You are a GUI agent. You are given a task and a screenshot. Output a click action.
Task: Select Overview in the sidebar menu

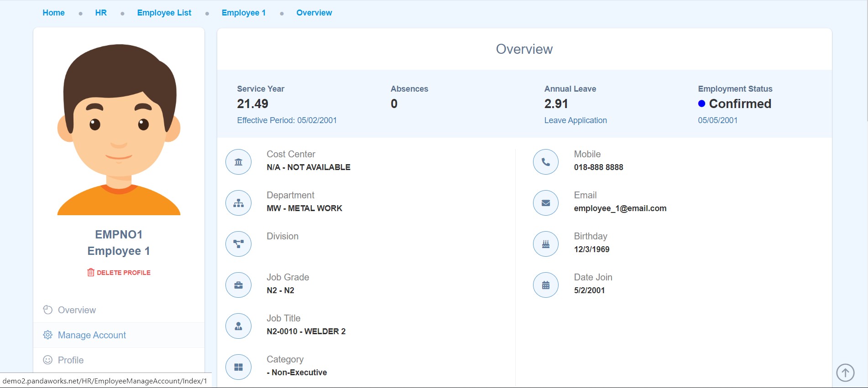click(x=77, y=310)
